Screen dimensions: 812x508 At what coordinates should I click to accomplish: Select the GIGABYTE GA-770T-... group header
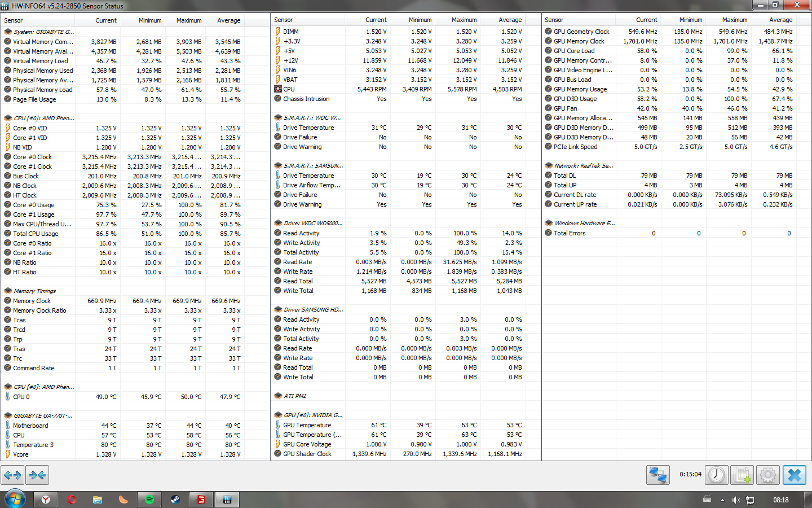[43, 416]
